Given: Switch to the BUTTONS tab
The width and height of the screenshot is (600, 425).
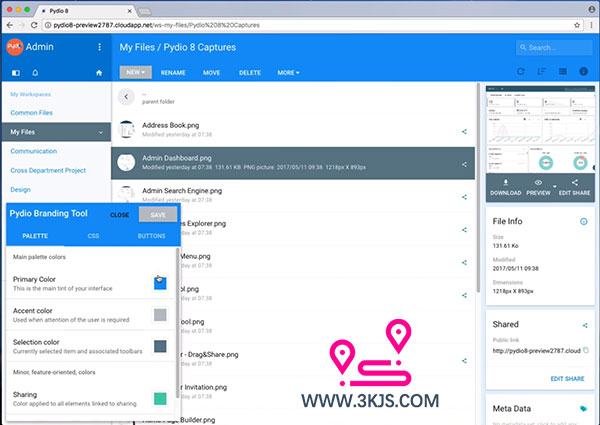Looking at the screenshot, I should click(152, 236).
